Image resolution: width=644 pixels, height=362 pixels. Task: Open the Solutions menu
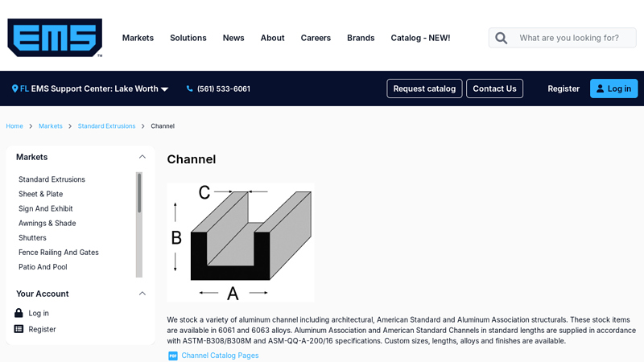point(188,38)
